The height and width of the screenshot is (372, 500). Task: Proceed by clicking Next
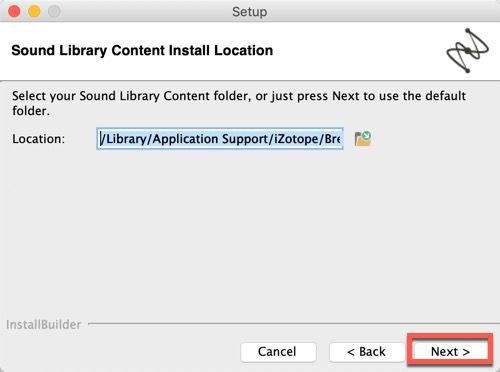pyautogui.click(x=450, y=352)
